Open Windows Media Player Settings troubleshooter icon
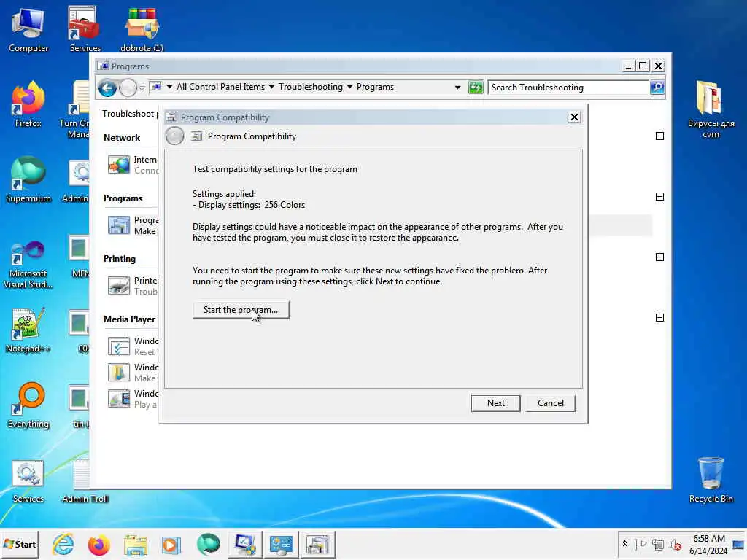747x560 pixels. pyautogui.click(x=119, y=346)
